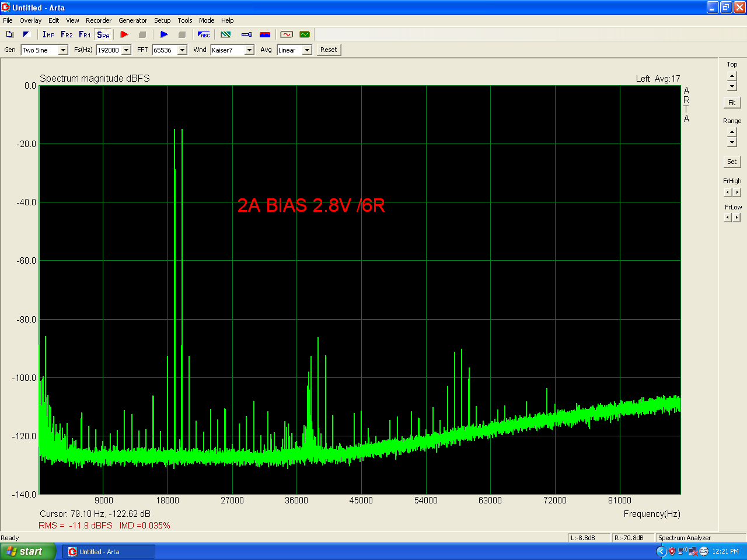The image size is (747, 560).
Task: Click the disconnected network tray icon
Action: tap(693, 551)
